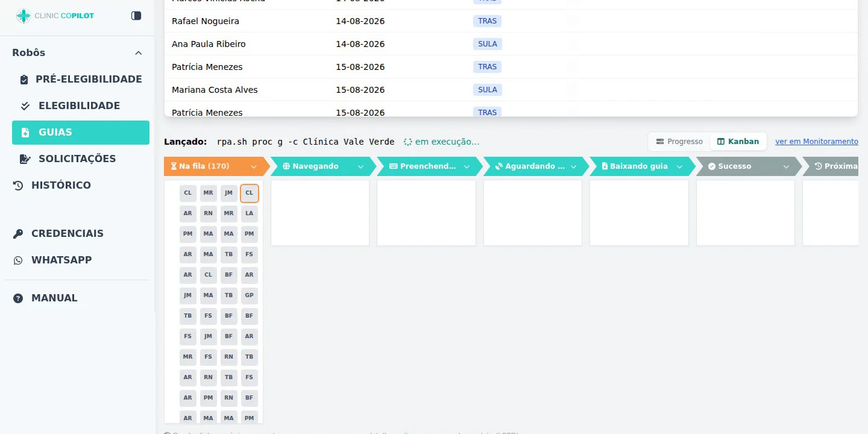The image size is (868, 434).
Task: Expand the Baixando guia column chevron
Action: [x=679, y=167]
